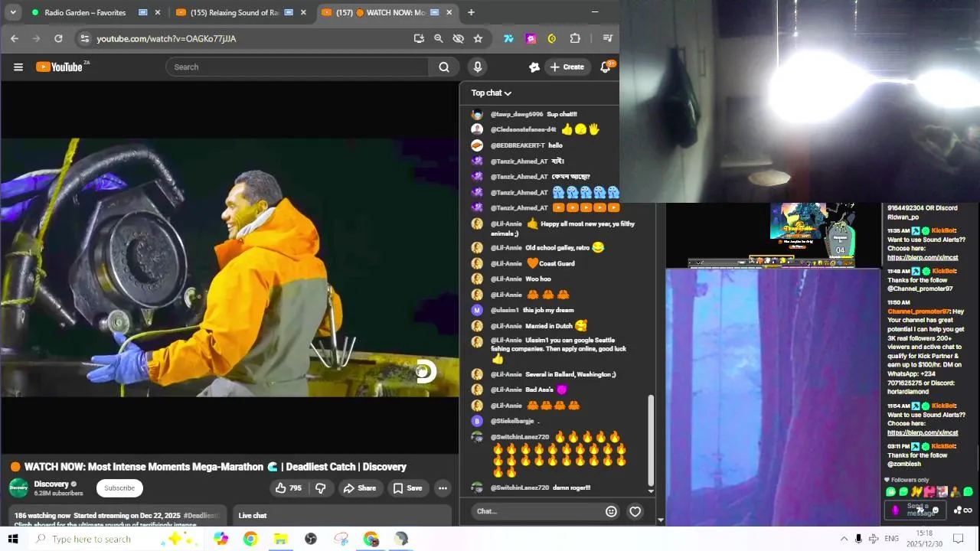Click Channel_promoter97 username in Kick chat

tap(917, 311)
